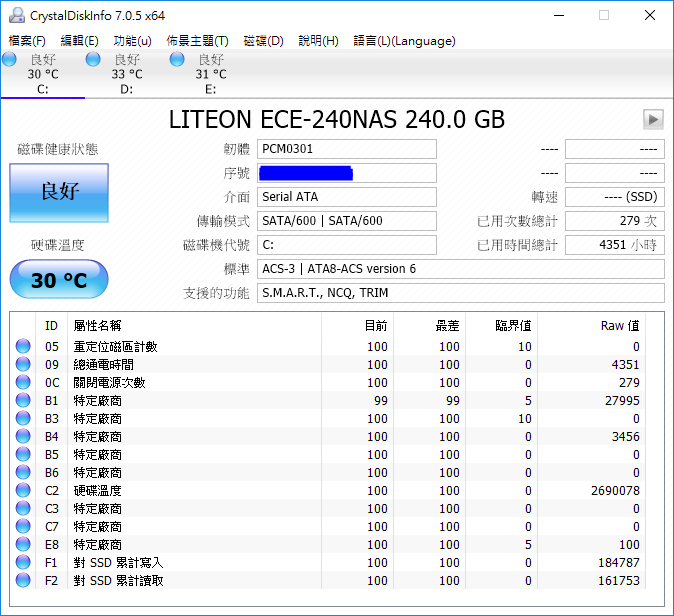The width and height of the screenshot is (674, 616).
Task: Click the 良好 health status button
Action: [59, 193]
